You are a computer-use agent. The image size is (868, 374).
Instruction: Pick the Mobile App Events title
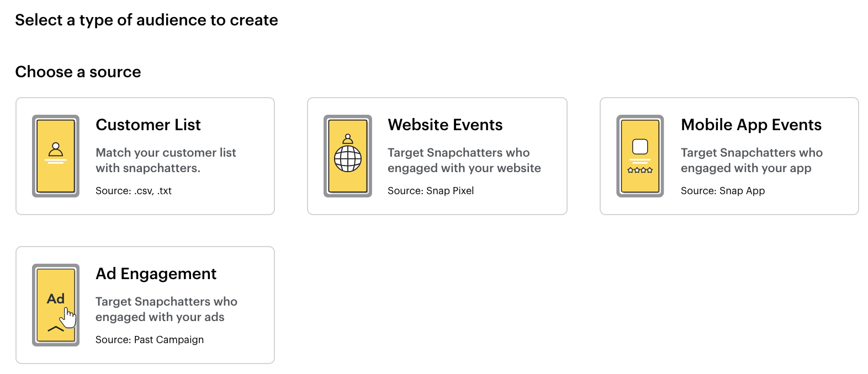[x=751, y=125]
